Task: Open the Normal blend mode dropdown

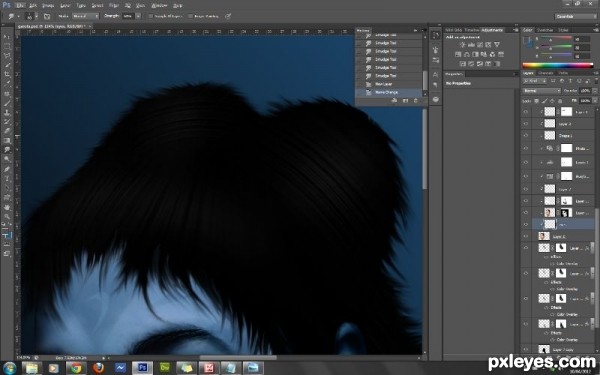Action: pyautogui.click(x=541, y=91)
